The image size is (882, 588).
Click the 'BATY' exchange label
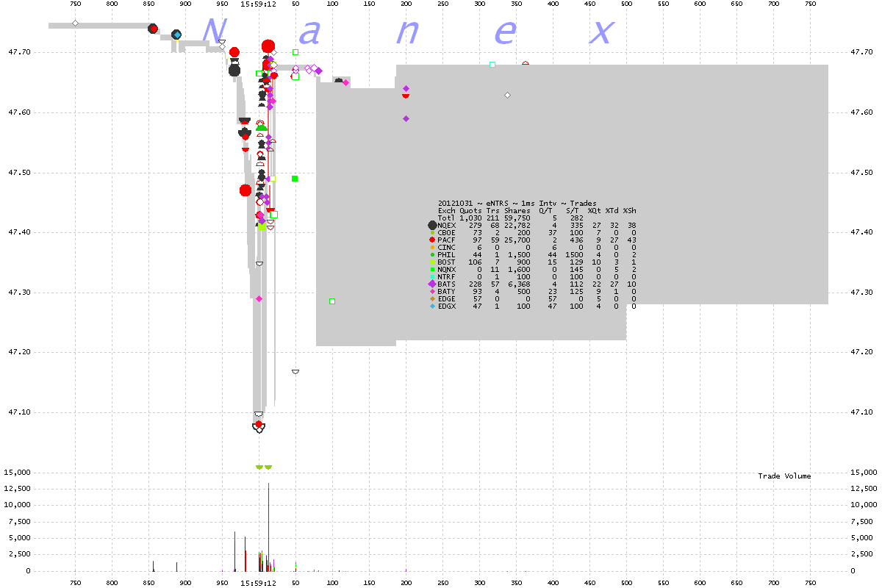(447, 291)
